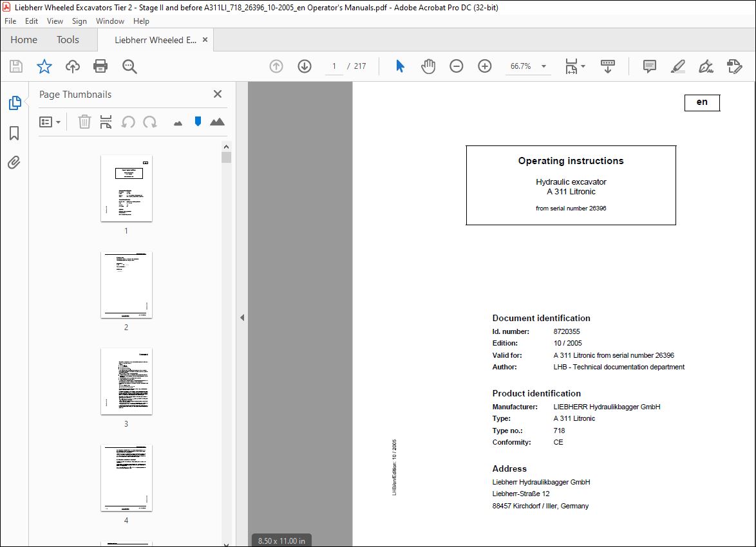The image size is (756, 547).
Task: Click the insert/extract pages icon
Action: tap(106, 122)
